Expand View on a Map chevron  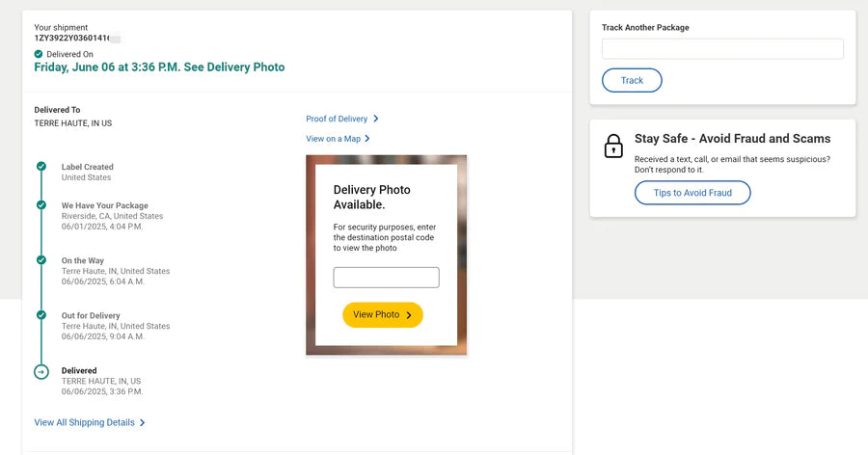(367, 139)
